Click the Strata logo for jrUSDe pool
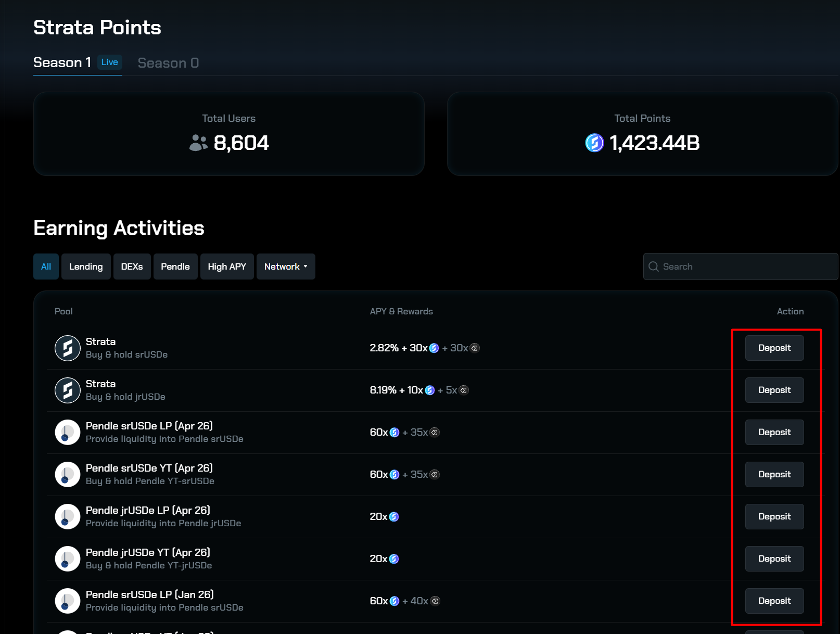Viewport: 840px width, 634px height. pos(68,390)
